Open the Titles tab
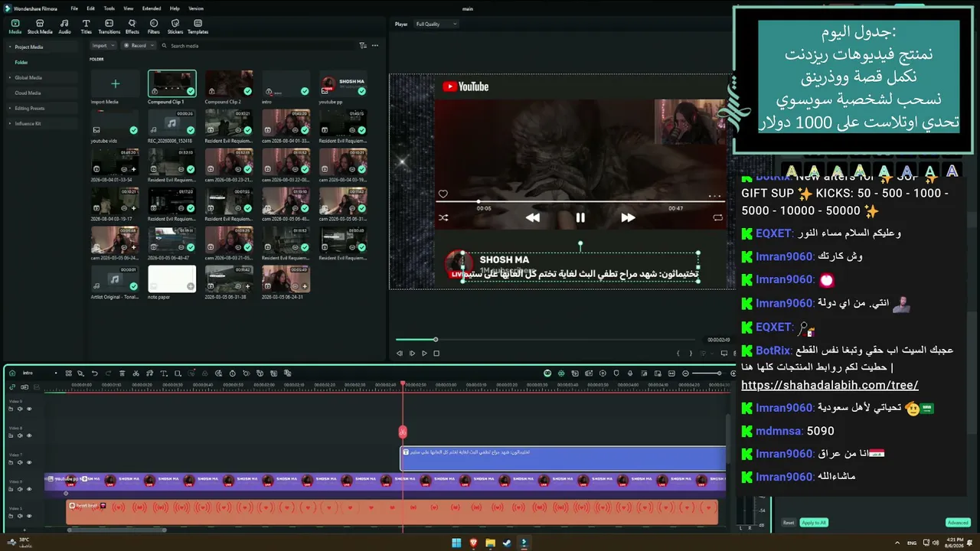The image size is (980, 551). [x=86, y=27]
